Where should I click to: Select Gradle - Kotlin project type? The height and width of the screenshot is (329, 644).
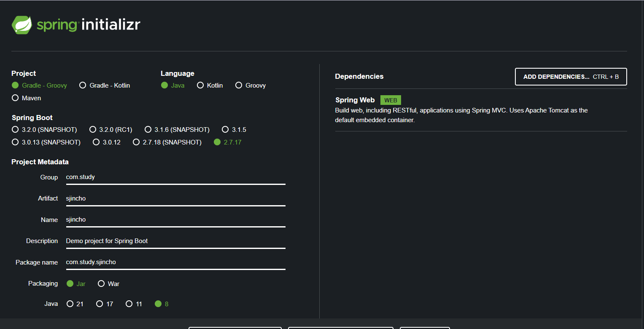tap(105, 86)
